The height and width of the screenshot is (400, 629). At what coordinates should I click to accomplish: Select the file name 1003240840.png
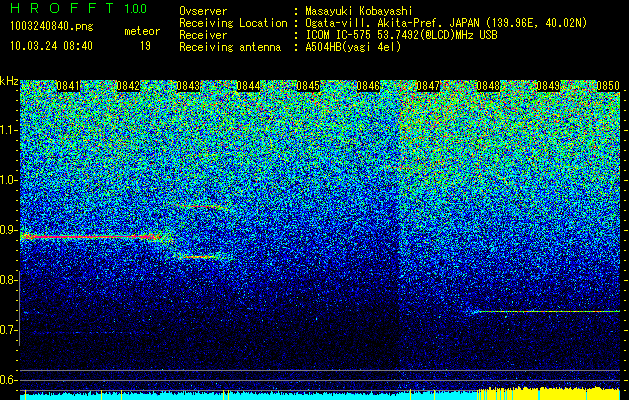click(51, 26)
